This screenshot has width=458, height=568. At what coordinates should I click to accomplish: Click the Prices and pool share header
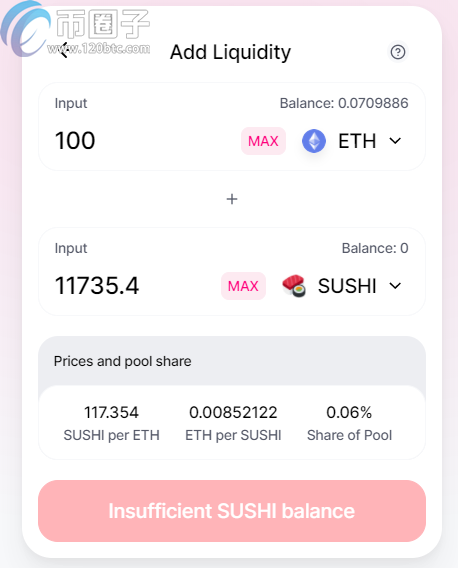pyautogui.click(x=122, y=361)
